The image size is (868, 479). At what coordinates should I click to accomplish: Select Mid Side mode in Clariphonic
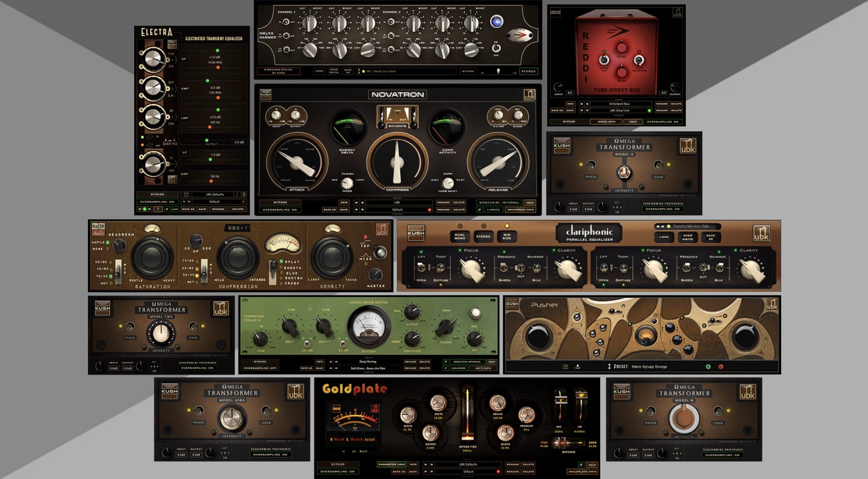pyautogui.click(x=507, y=237)
